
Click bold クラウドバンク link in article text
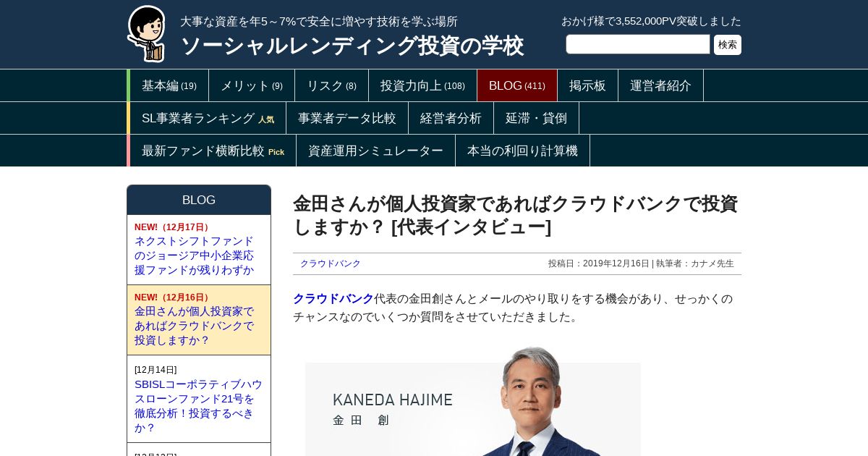[x=333, y=298]
